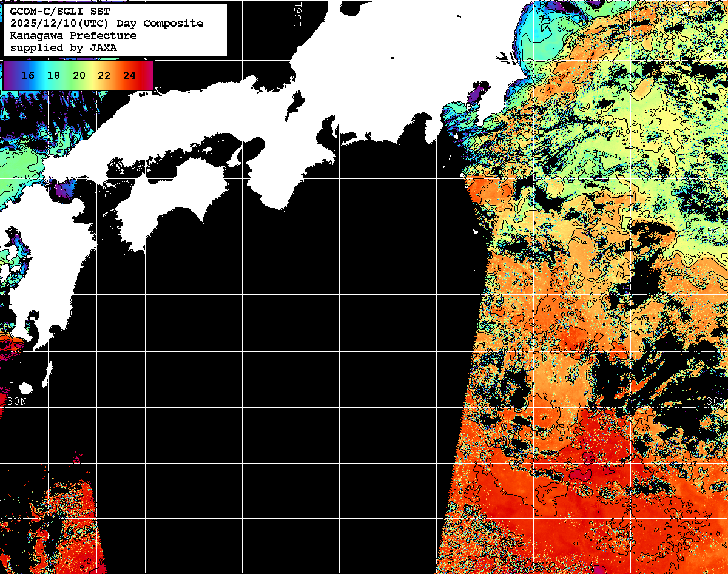Viewport: 728px width, 574px height.
Task: Select the 2025/12/10(UTC) Day Composite date line
Action: pos(106,24)
